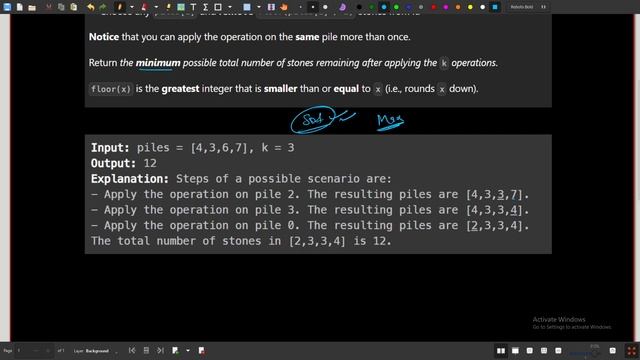Viewport: 640px width, 360px height.
Task: Pick the light blue color swatch
Action: (x=384, y=7)
